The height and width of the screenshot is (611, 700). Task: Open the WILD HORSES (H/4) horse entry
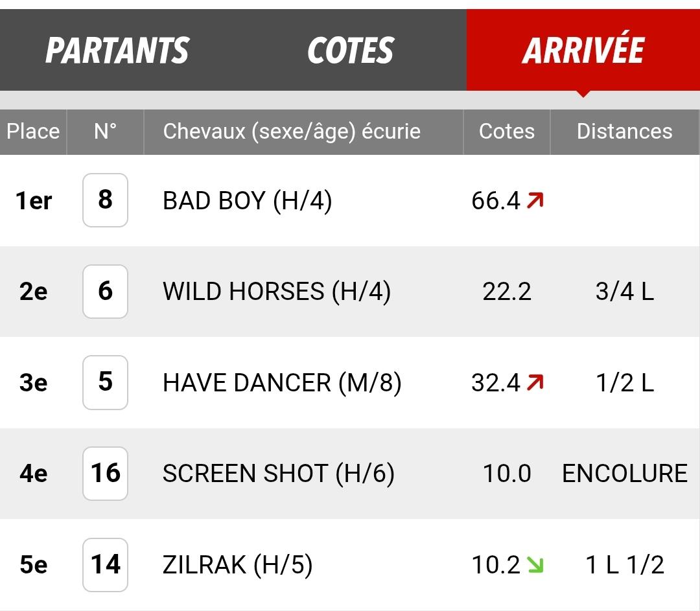coord(277,292)
